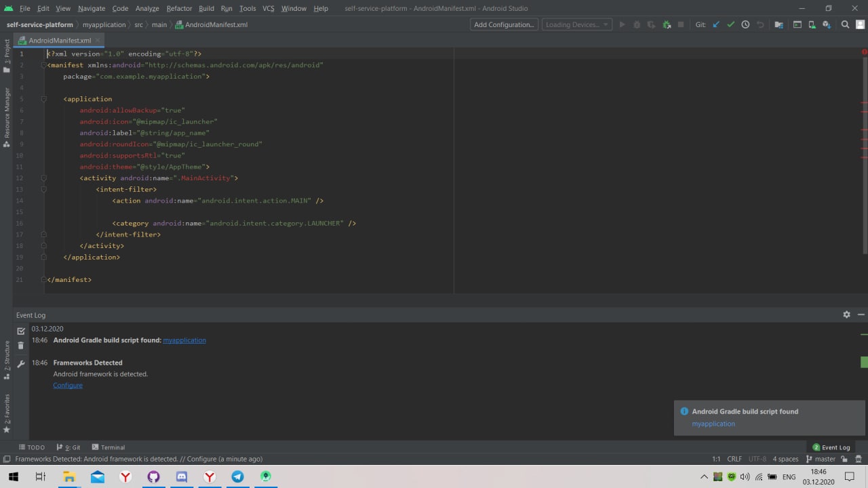Open Event Log settings gear
The width and height of the screenshot is (868, 488).
tap(846, 314)
